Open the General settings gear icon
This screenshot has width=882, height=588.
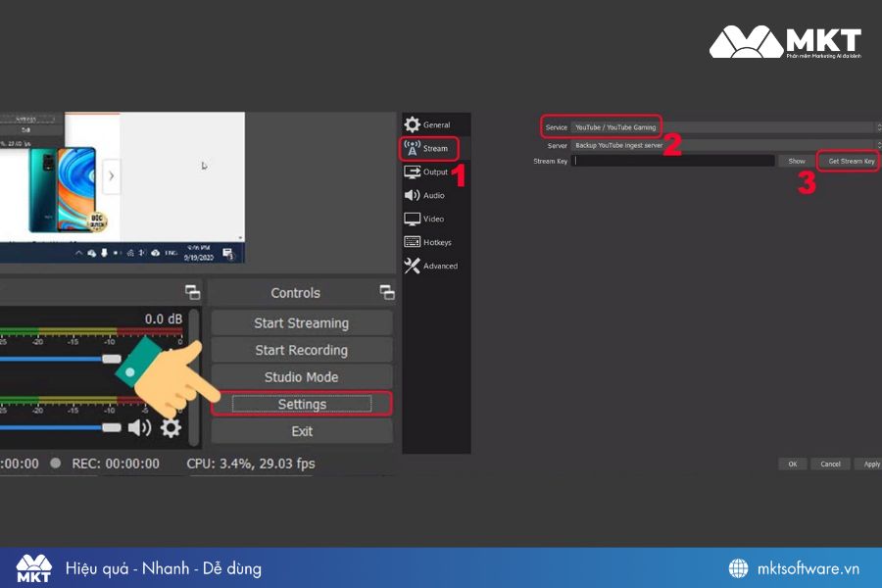click(412, 124)
